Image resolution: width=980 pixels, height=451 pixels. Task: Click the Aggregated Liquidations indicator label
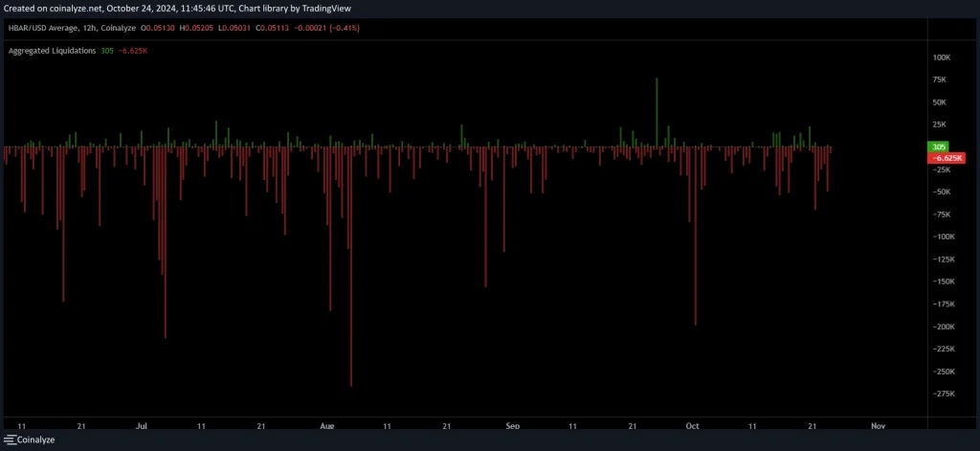click(52, 51)
